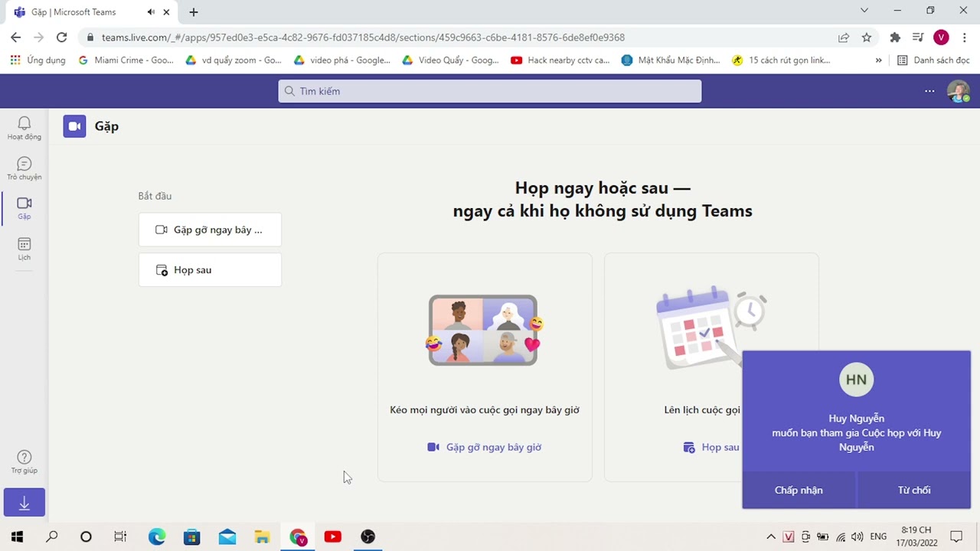Close the Gặp | Microsoft Teams tab
Image resolution: width=980 pixels, height=551 pixels.
point(166,12)
